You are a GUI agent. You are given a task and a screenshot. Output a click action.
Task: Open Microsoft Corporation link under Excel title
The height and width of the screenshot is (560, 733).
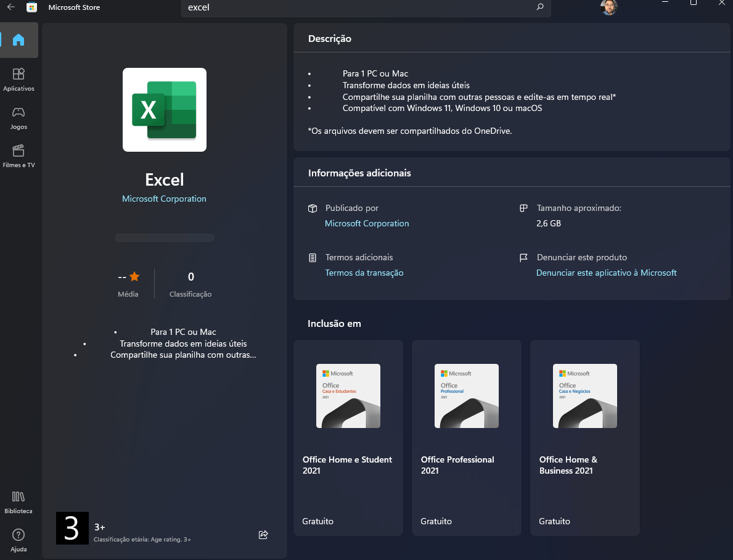tap(164, 199)
